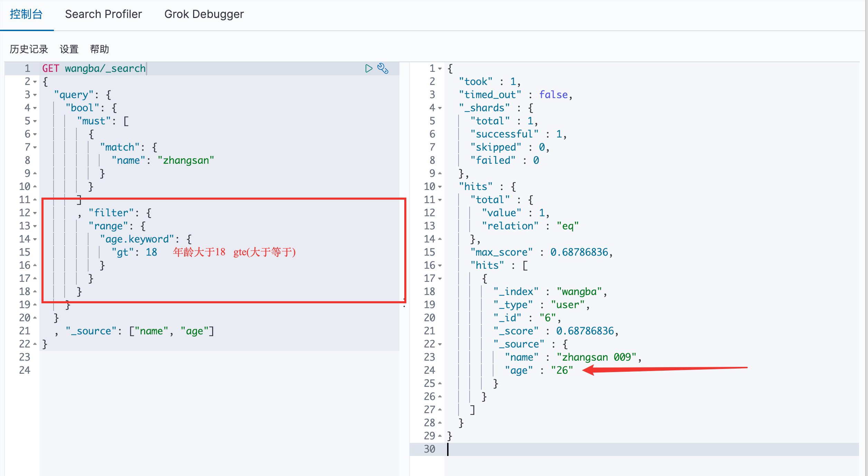The width and height of the screenshot is (868, 476).
Task: Fold response "_source" object at line 22
Action: tap(440, 344)
